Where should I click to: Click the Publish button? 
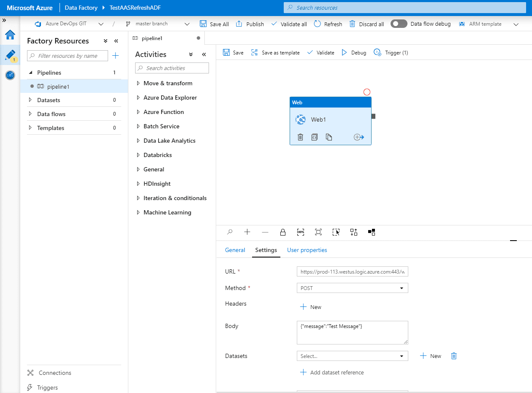(250, 24)
